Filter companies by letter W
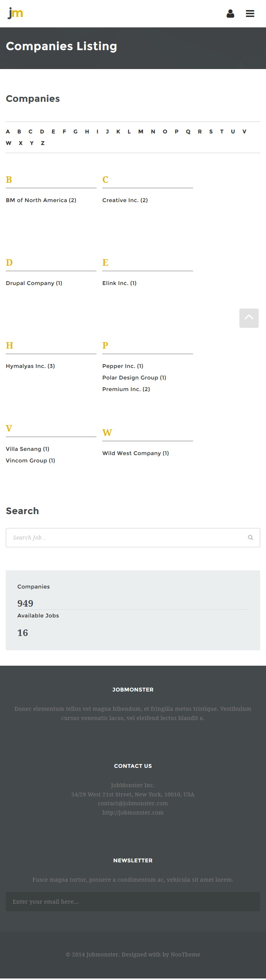 [8, 143]
